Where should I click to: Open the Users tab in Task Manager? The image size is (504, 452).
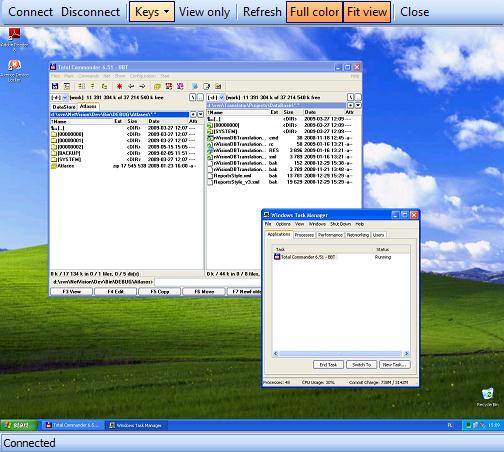coord(378,235)
